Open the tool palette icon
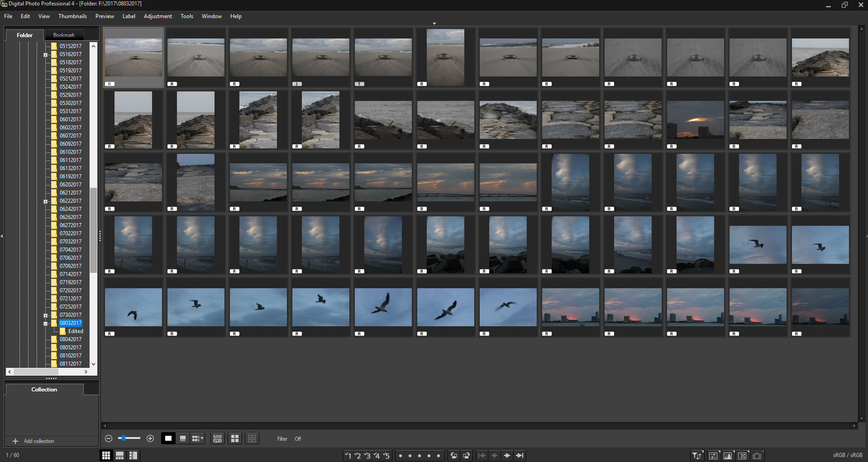Screen dimensions: 868x462 [x=713, y=456]
